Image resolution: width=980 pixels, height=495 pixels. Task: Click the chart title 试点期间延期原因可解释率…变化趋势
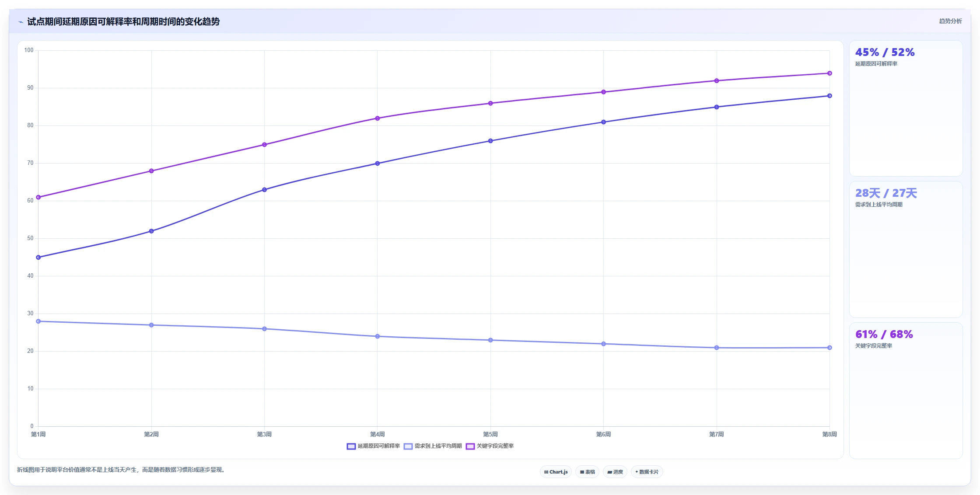(123, 22)
